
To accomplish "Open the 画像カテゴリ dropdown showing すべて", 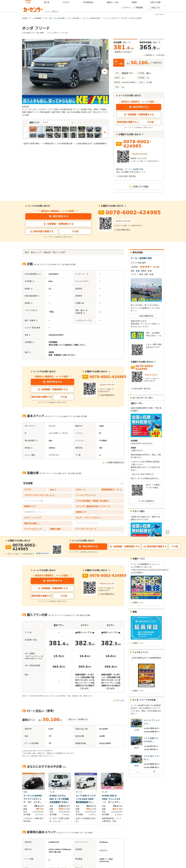I will pos(57,123).
